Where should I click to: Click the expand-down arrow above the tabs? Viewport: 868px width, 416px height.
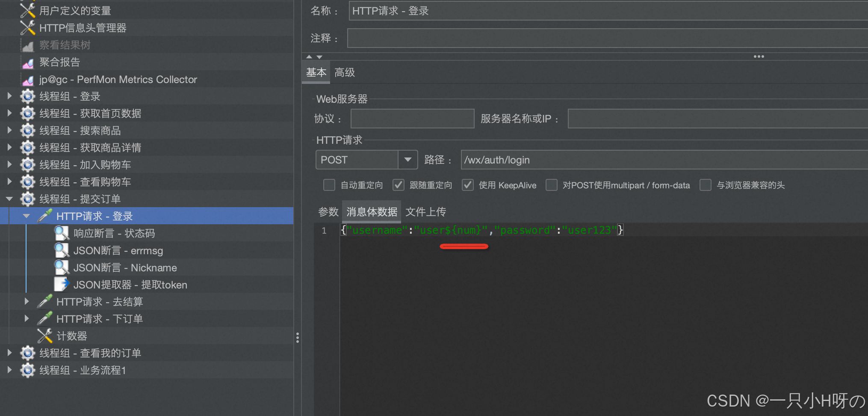pos(319,56)
